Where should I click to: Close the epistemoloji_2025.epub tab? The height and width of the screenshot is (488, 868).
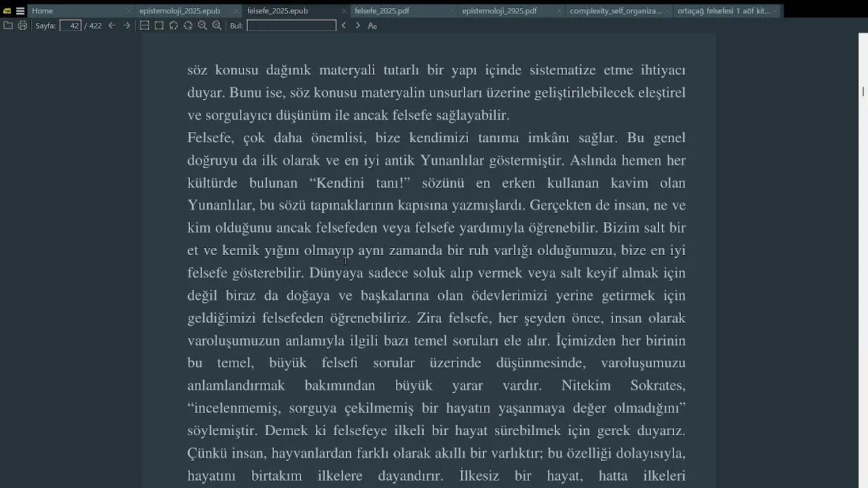click(237, 11)
